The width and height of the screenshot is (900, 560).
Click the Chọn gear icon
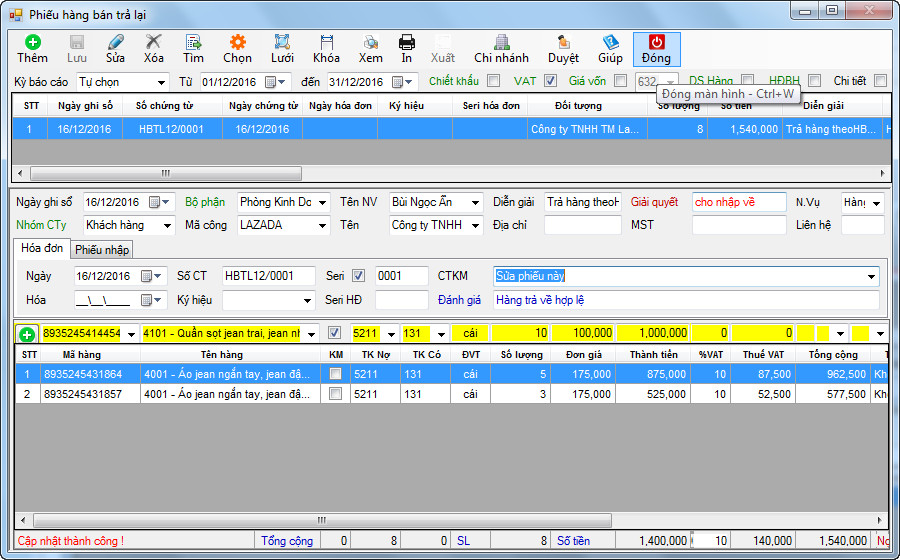(x=238, y=42)
